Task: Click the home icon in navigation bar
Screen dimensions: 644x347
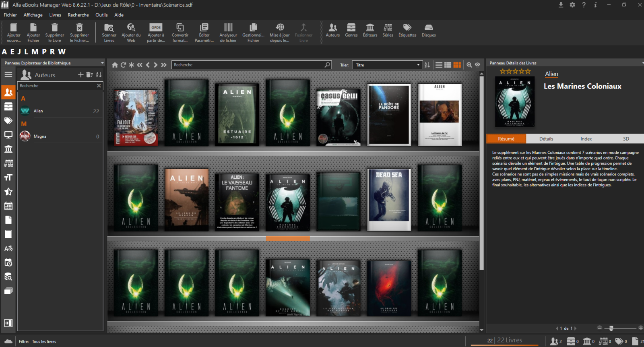Action: click(115, 65)
